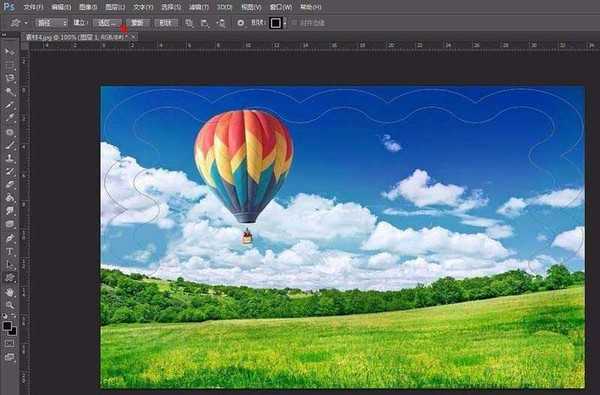This screenshot has width=600, height=395.
Task: Click the 选区… make selection button
Action: (106, 23)
